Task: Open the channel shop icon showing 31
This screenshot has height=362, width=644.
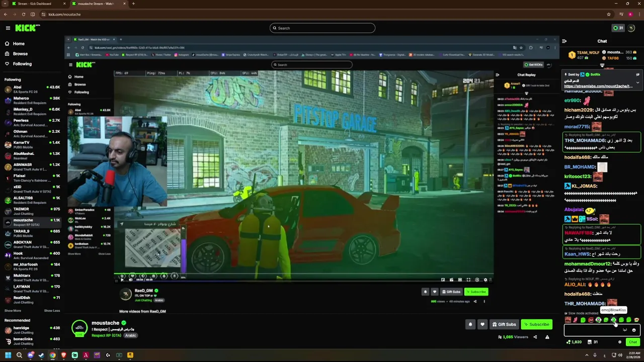Action: tap(593, 342)
